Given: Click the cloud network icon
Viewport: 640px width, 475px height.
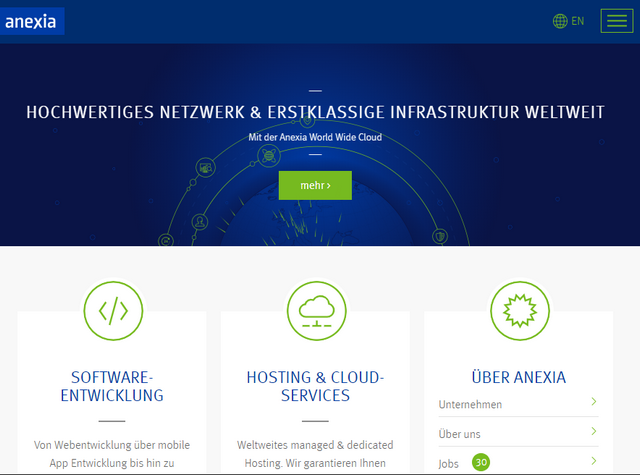Looking at the screenshot, I should tap(317, 311).
